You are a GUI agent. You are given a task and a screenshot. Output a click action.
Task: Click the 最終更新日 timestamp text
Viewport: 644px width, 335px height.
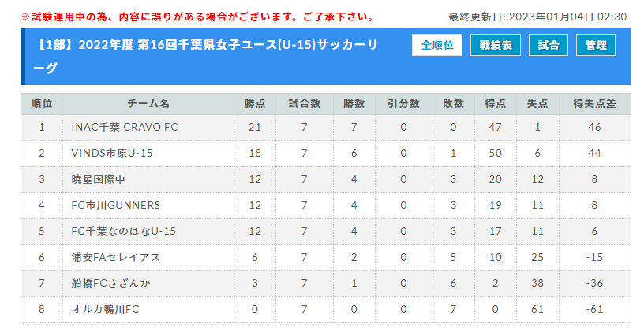coord(537,17)
